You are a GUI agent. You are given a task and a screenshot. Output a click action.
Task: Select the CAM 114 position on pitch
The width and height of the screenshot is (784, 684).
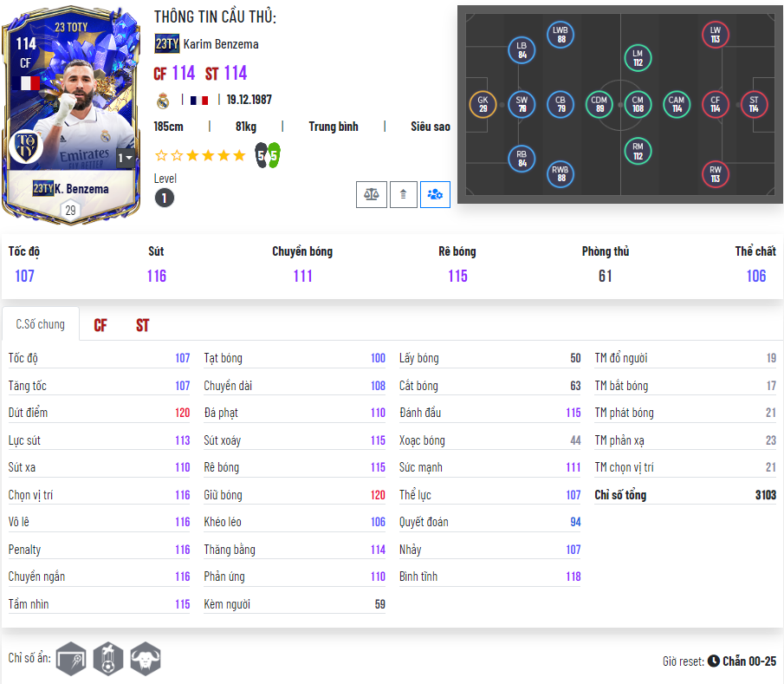[677, 104]
